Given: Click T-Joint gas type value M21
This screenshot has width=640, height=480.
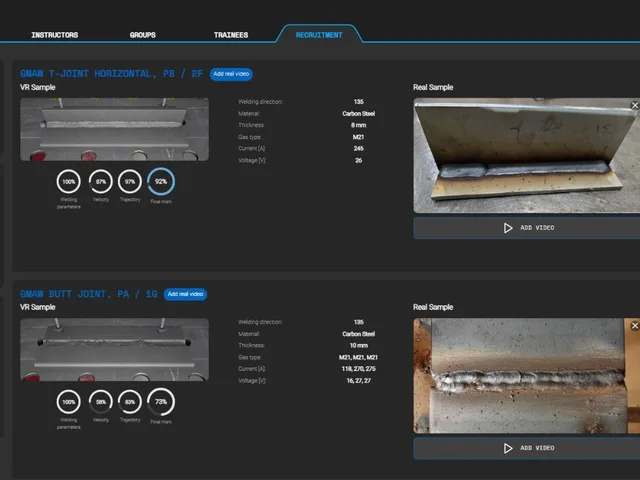Looking at the screenshot, I should [x=358, y=137].
